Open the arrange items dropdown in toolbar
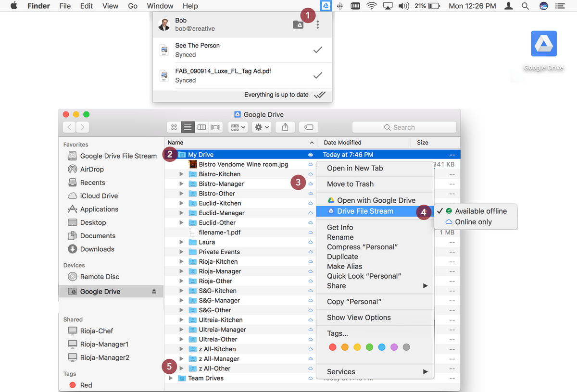Image resolution: width=577 pixels, height=392 pixels. [238, 127]
